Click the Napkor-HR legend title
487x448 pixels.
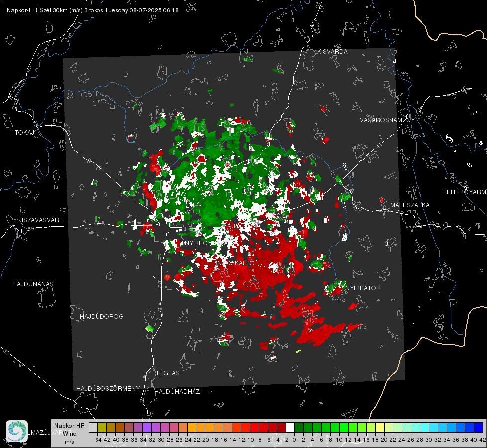[69, 425]
